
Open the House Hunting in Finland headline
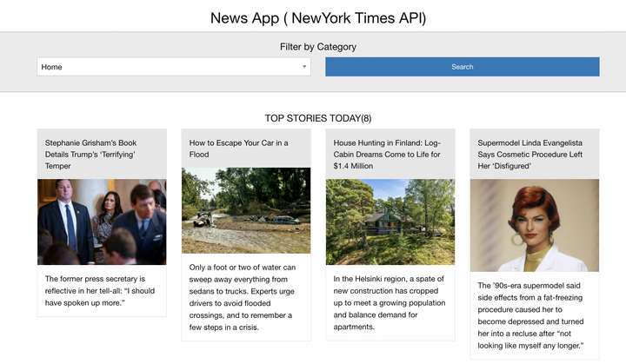pos(387,154)
